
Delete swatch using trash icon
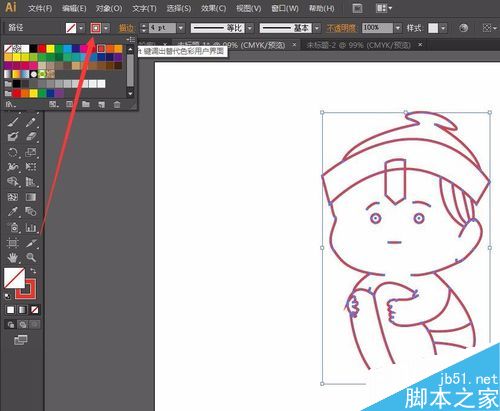click(x=117, y=105)
